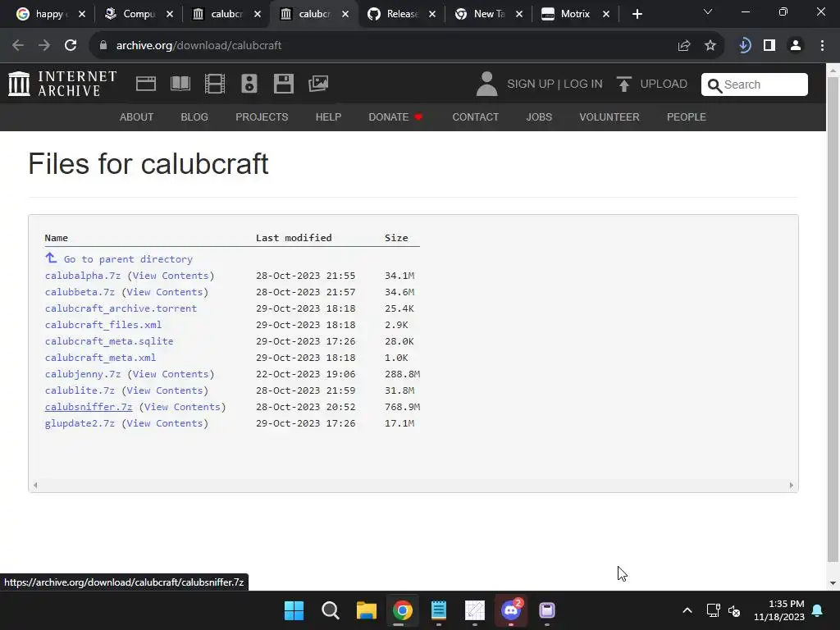View Contents of calubjenny.7z
Screen dimensions: 840x630
coord(171,374)
